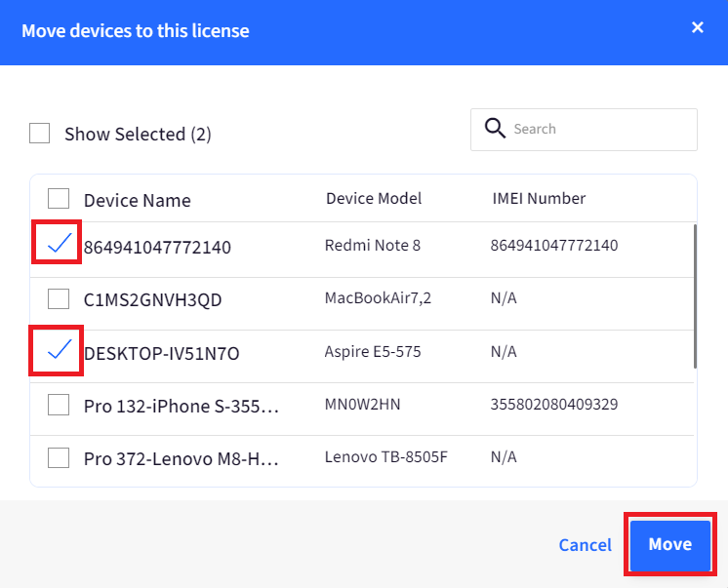Click the search magnifier icon
This screenshot has height=588, width=728.
pyautogui.click(x=495, y=128)
